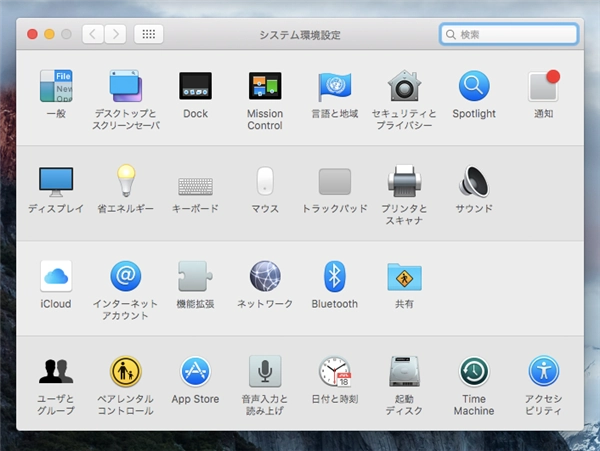Open the Mission Control preferences icon
The image size is (600, 451).
(x=265, y=86)
